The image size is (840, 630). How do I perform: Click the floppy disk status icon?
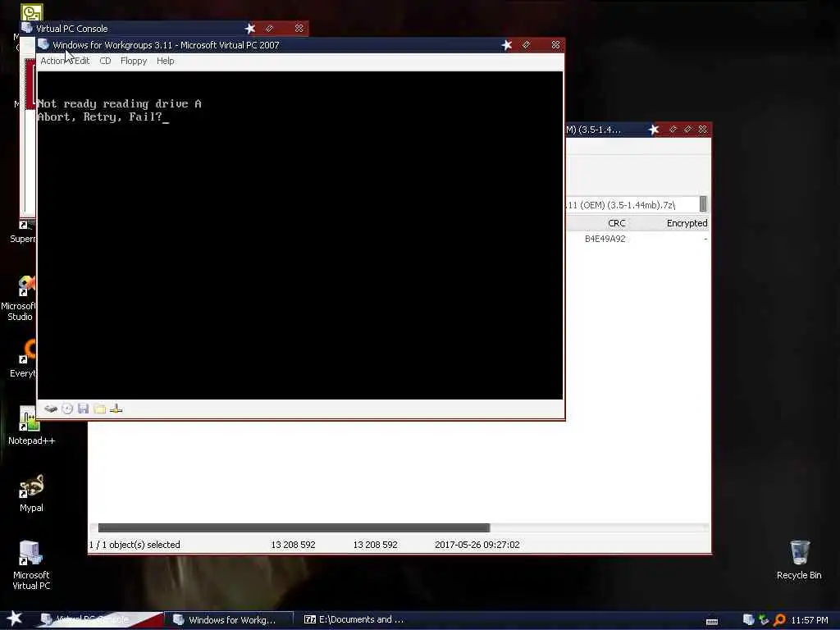(x=83, y=409)
